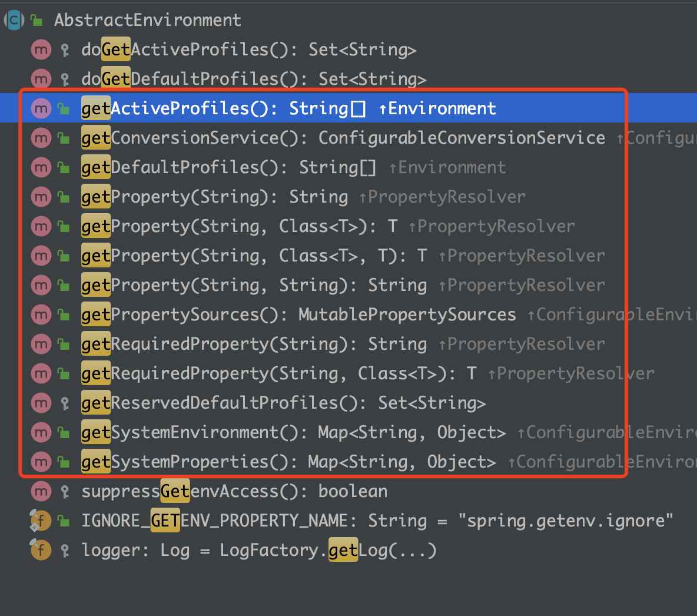
Task: Select getSystemEnvironment() method entry
Action: click(x=293, y=432)
